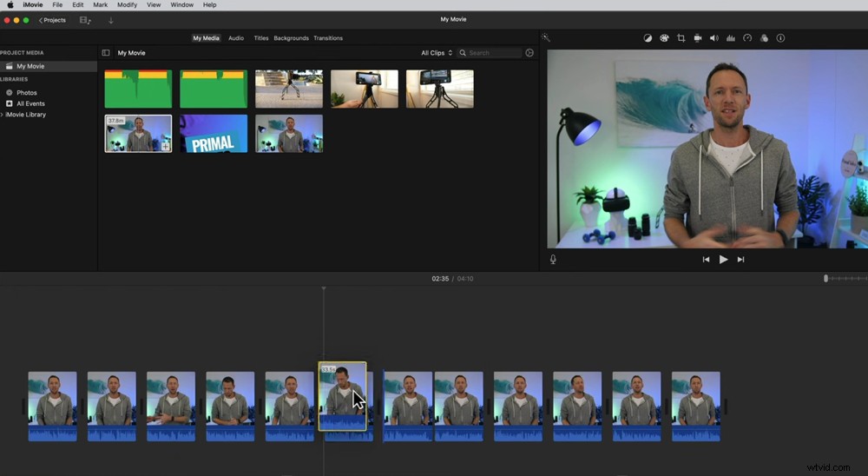This screenshot has height=476, width=868.
Task: Click the My Movie browser header text
Action: point(131,53)
